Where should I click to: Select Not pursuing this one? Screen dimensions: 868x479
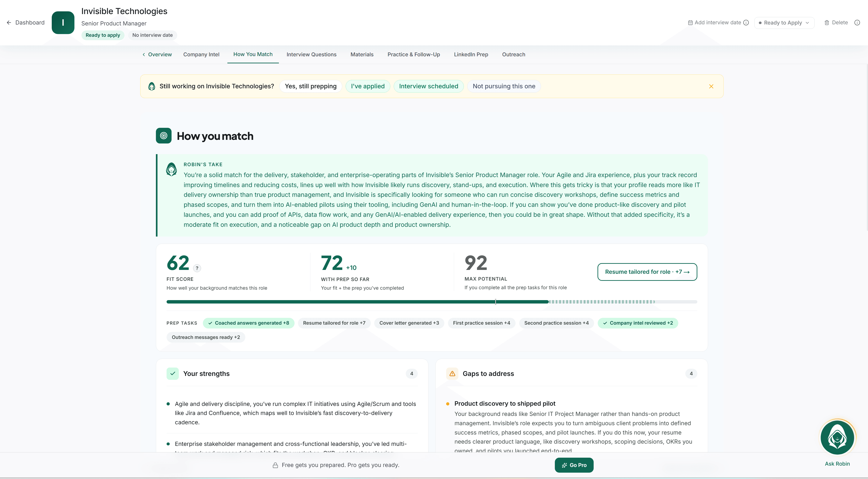pos(504,86)
